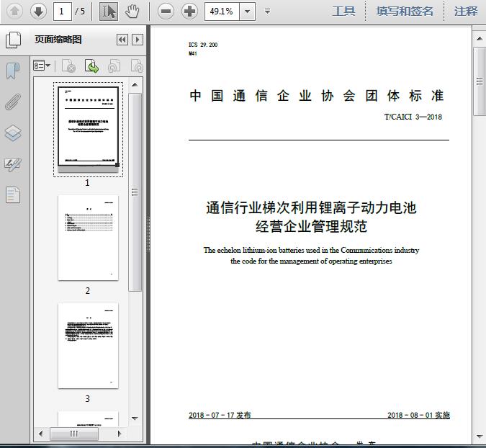Viewport: 486px width, 448px height.
Task: Click document vertical scrollbar thumb
Action: [x=480, y=81]
